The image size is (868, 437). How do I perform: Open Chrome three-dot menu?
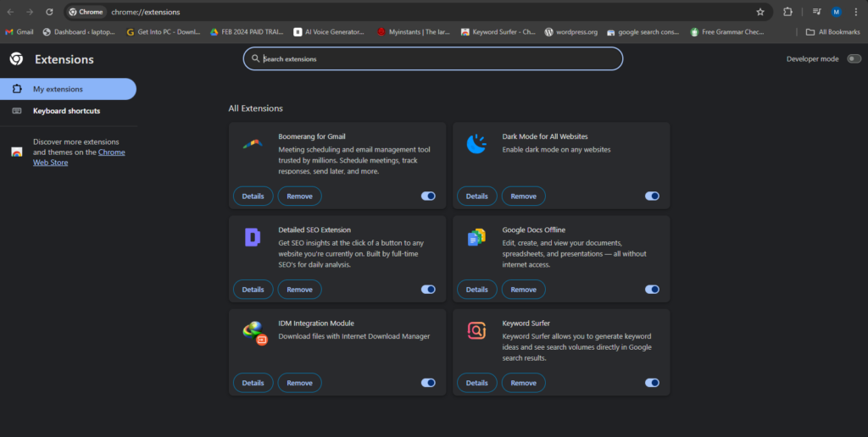(856, 12)
